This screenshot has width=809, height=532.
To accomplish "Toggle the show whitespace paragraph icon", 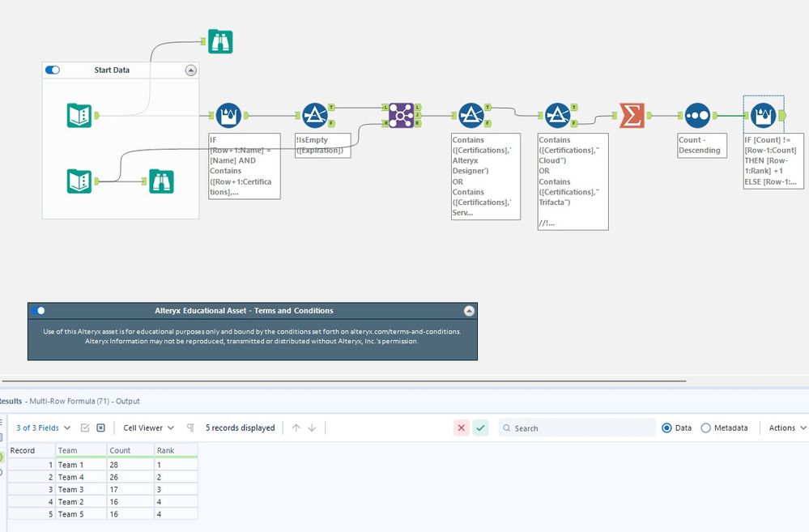I will 190,428.
